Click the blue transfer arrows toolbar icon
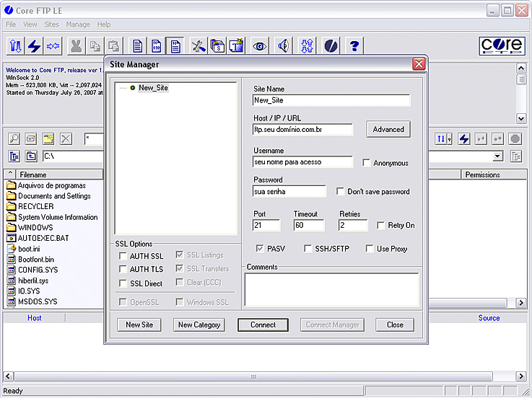 pos(307,45)
